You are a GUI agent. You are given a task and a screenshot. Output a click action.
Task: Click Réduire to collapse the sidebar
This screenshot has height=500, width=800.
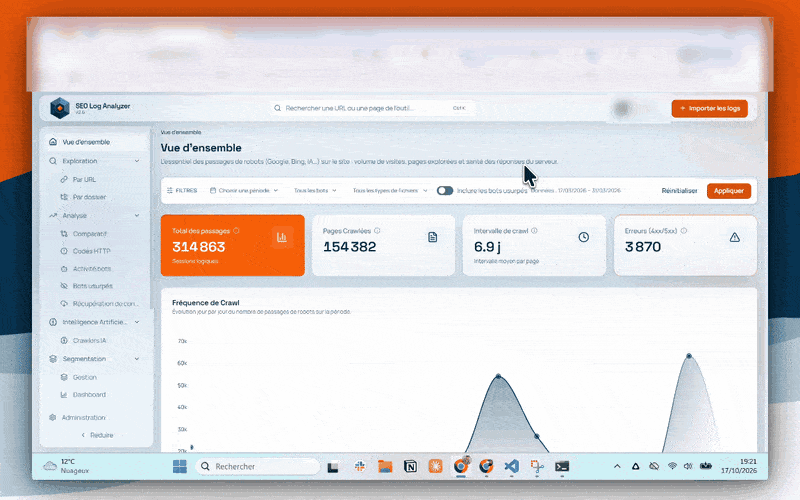pyautogui.click(x=97, y=435)
